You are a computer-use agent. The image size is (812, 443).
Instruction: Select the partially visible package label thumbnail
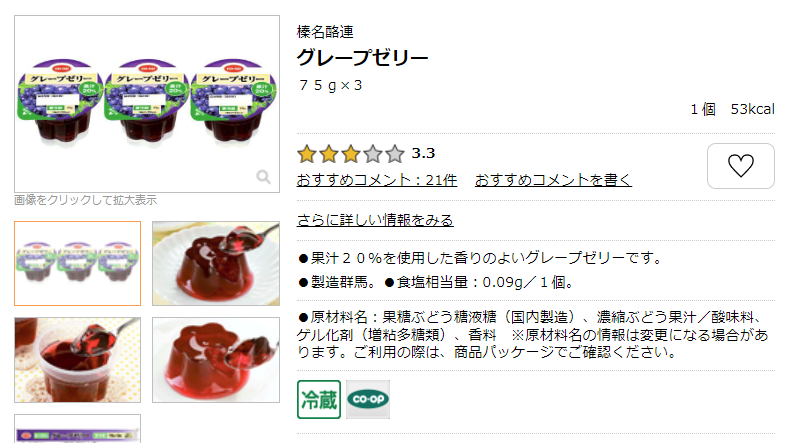point(78,428)
